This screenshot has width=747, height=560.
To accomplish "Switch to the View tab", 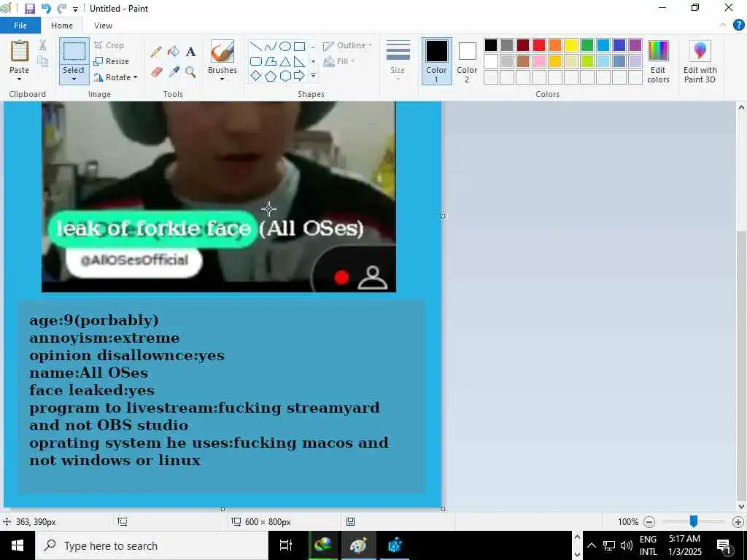I will point(103,26).
